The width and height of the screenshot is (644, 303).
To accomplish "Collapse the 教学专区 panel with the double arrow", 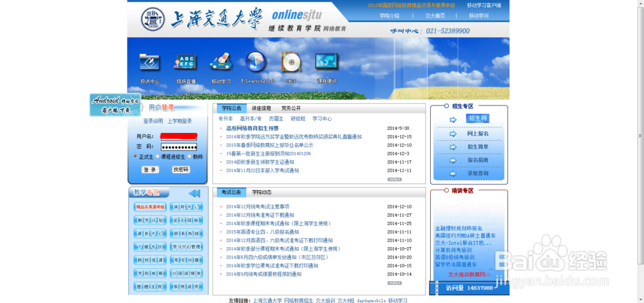I will click(194, 193).
